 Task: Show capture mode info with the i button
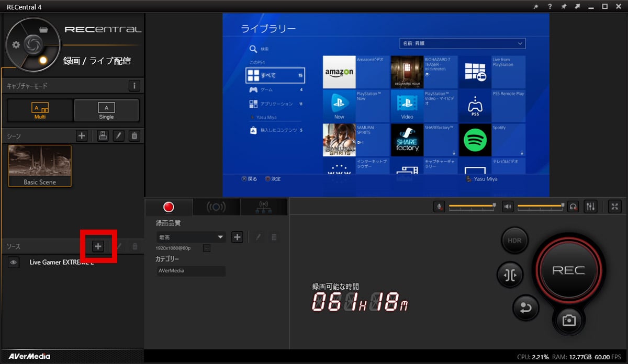(134, 86)
